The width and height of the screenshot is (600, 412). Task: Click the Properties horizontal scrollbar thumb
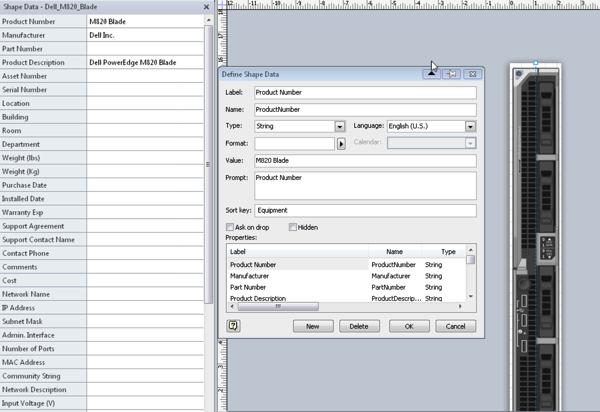[278, 306]
